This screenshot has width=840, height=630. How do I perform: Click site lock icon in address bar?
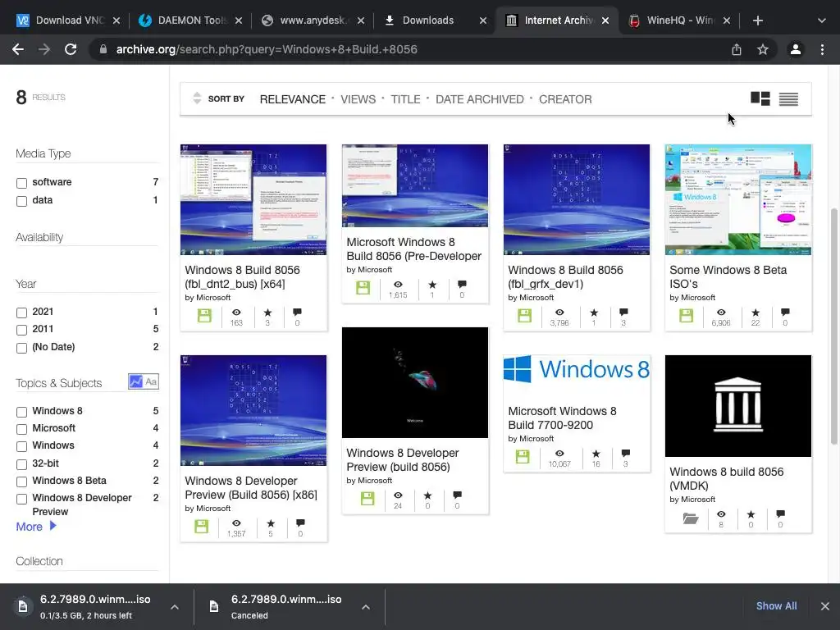tap(103, 49)
